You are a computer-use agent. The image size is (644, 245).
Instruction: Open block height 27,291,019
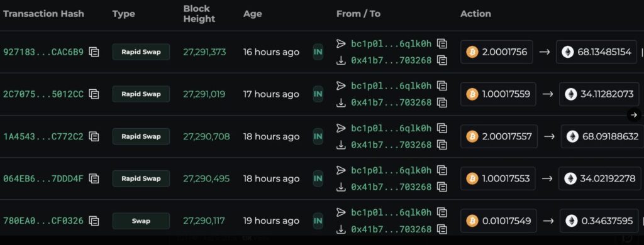point(204,94)
